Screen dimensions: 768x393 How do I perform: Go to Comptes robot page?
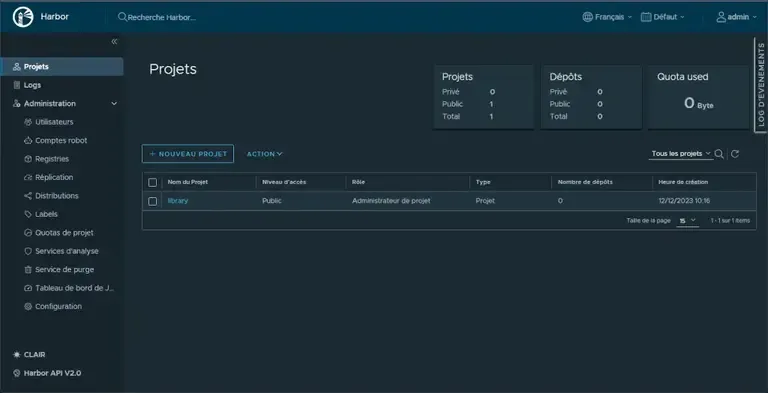coord(61,141)
